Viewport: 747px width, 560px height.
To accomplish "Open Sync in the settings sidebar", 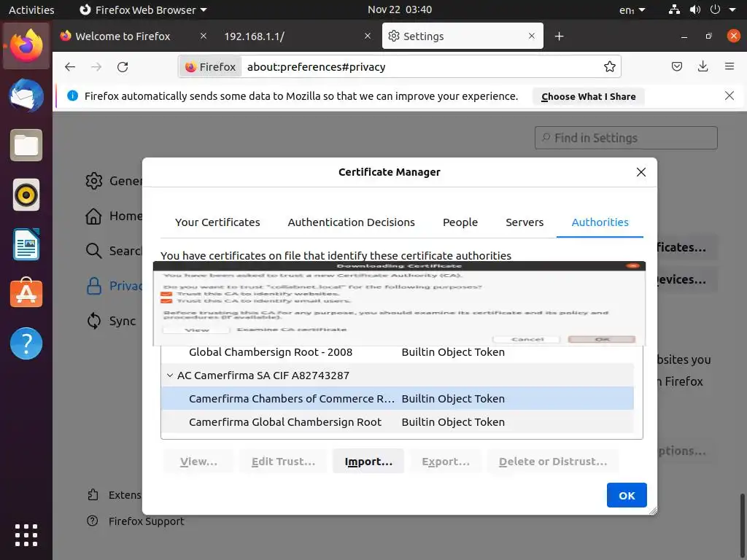I will (112, 321).
